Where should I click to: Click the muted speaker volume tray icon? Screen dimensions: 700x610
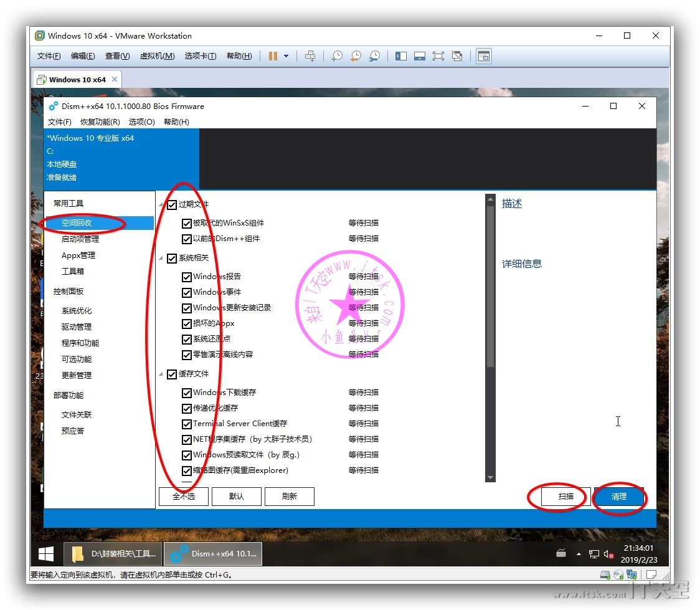tap(608, 554)
